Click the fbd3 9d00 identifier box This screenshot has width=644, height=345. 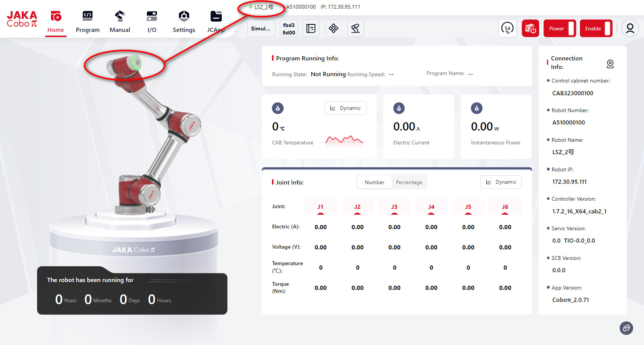[x=289, y=28]
